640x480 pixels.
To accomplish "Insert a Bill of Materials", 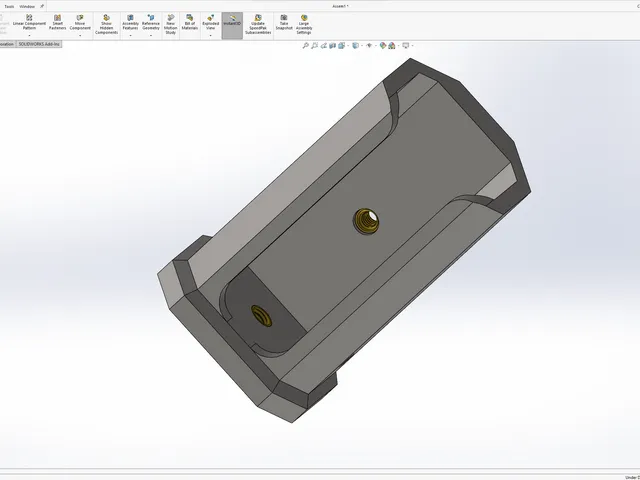I will (190, 22).
